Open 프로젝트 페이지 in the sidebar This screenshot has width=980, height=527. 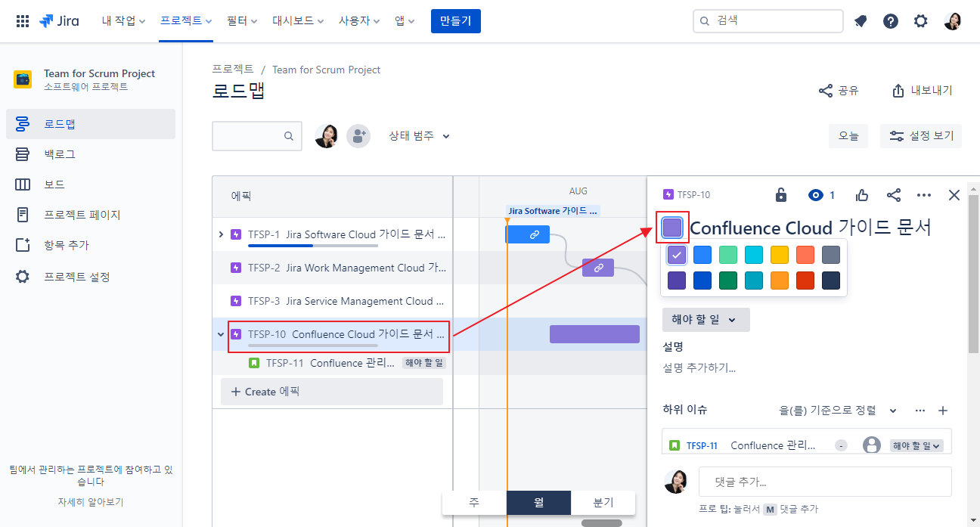91,215
